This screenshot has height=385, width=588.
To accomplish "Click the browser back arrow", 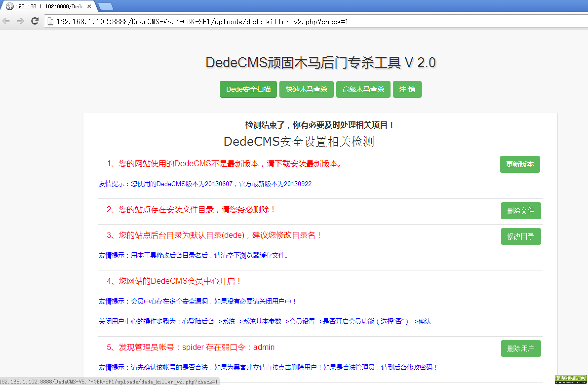I will coord(6,21).
